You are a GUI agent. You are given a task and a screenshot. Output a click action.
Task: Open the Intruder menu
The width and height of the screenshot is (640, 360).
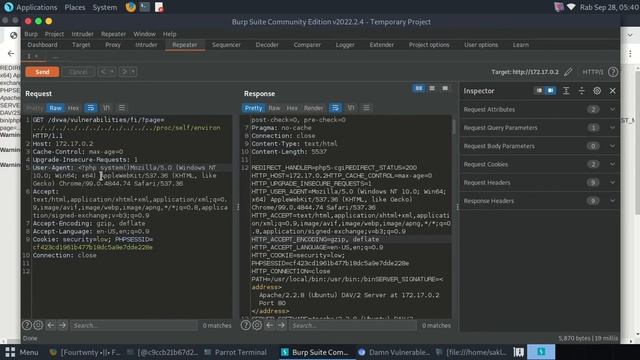tap(82, 34)
